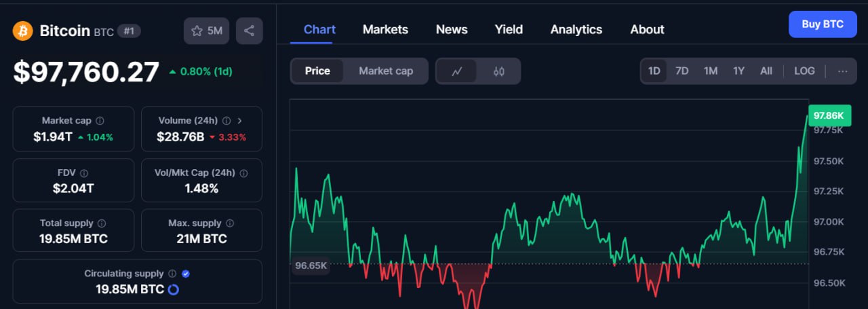Show info tooltip for Total supply
The height and width of the screenshot is (309, 868).
point(102,223)
